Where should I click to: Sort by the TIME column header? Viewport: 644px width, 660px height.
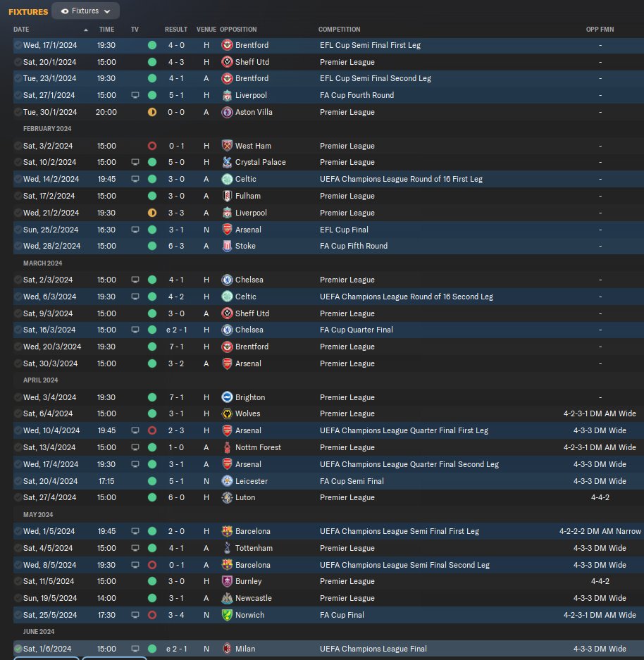pyautogui.click(x=106, y=30)
